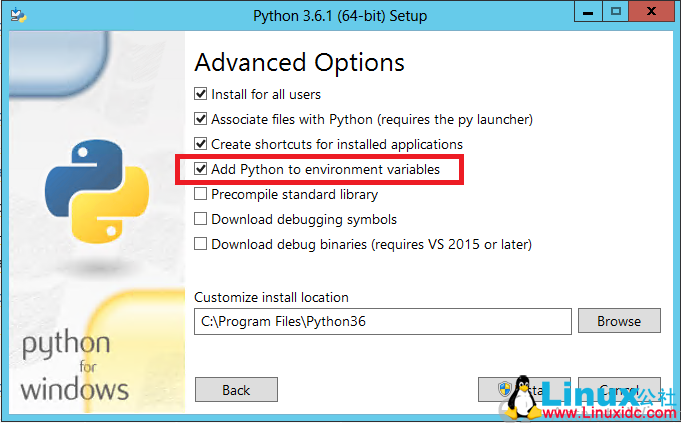Uncheck Add Python to environment variables

coord(201,170)
